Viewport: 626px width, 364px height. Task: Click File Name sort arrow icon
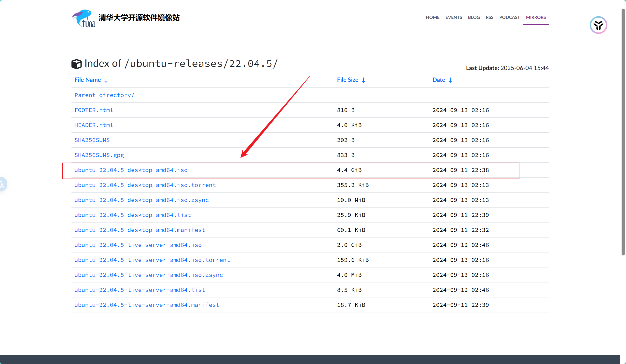click(106, 80)
